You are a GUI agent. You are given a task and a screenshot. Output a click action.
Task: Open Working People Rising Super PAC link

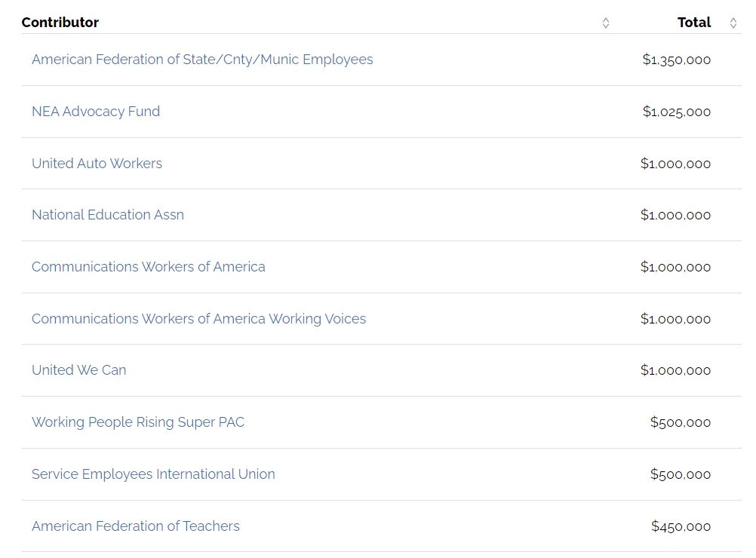click(138, 422)
